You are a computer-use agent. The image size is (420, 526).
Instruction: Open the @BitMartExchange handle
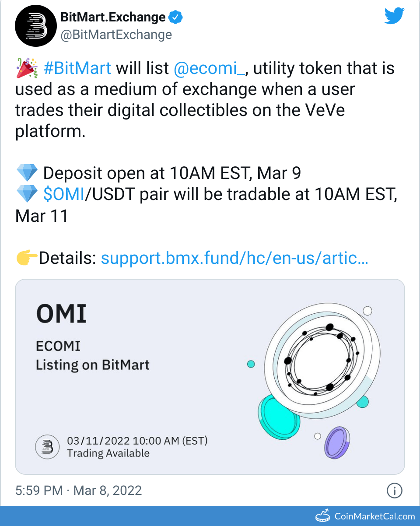coord(115,35)
